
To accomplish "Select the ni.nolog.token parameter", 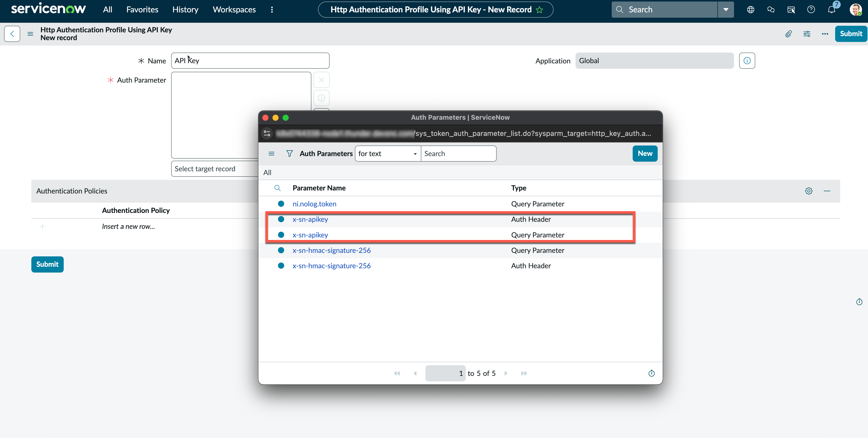I will (314, 204).
